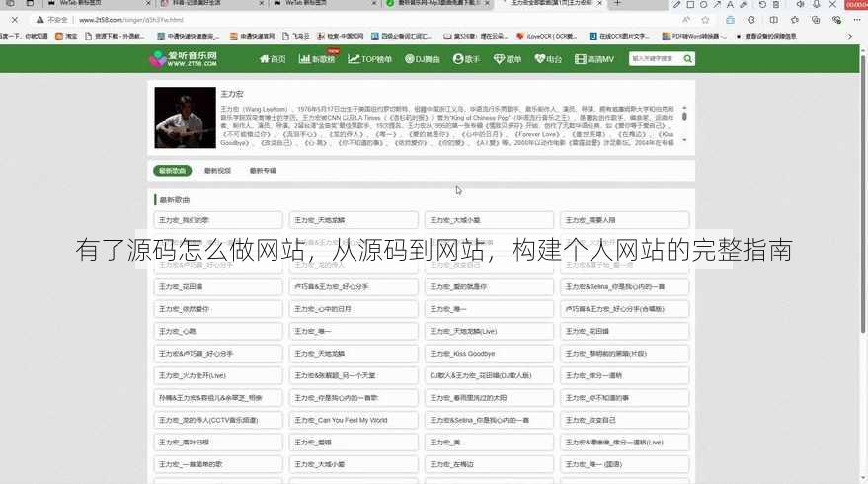Open the 歌单 playlist nav item

coord(507,58)
